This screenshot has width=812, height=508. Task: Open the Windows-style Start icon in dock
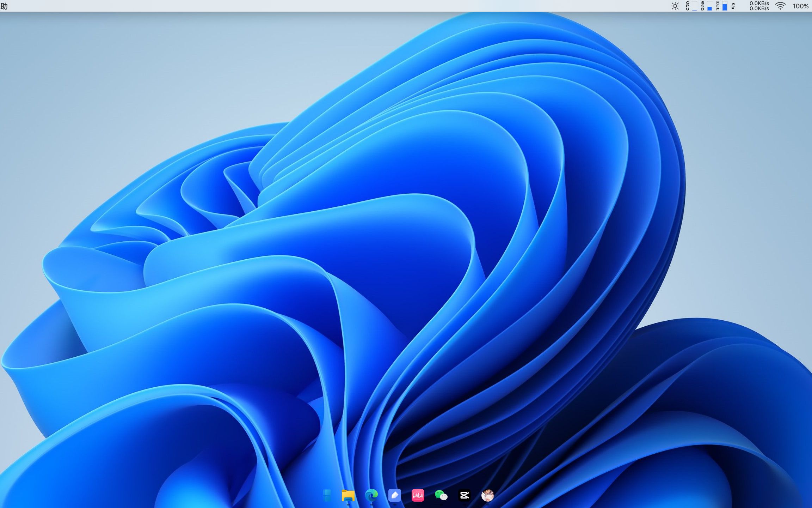(x=327, y=495)
